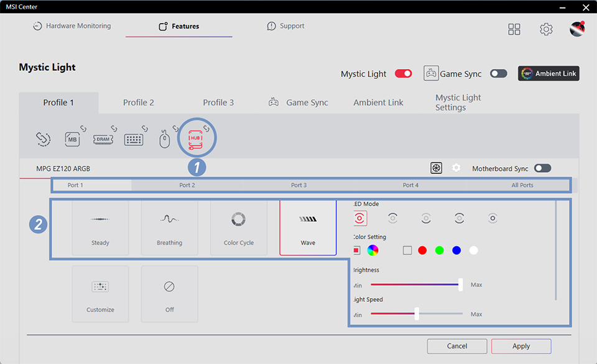Click the Cancel button
This screenshot has height=364, width=597.
click(457, 346)
